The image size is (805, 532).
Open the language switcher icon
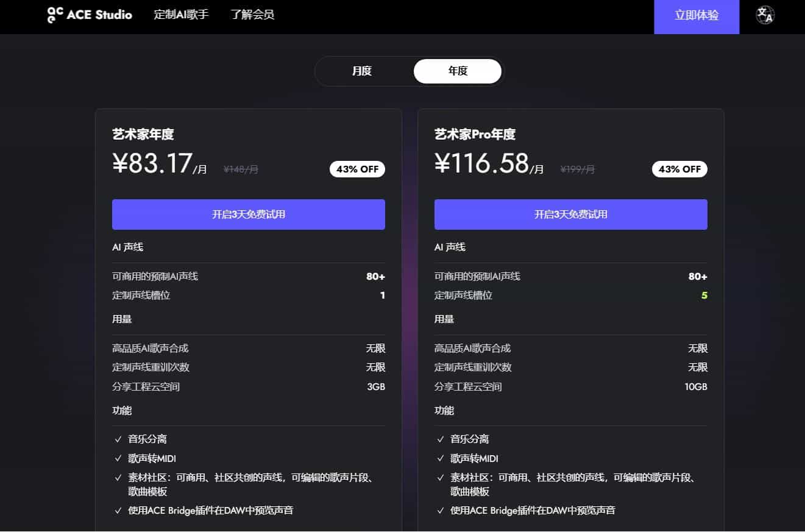[765, 15]
